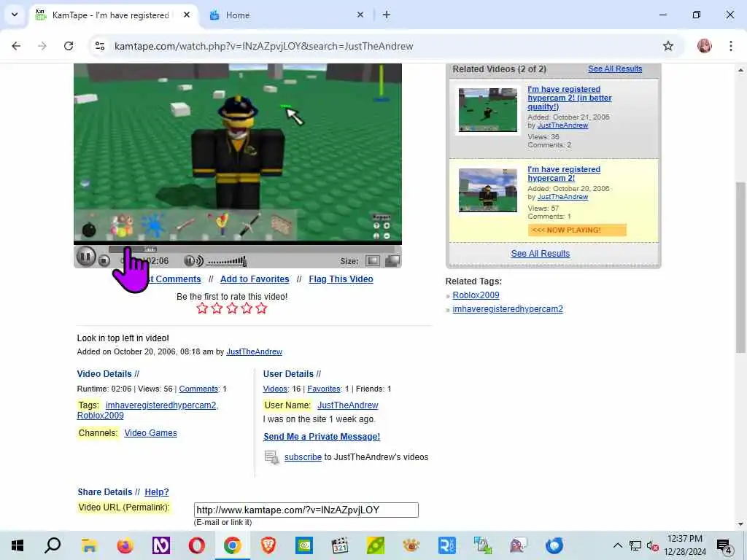Open the taskbar volume icon
Viewport: 747px width, 560px height.
[653, 545]
